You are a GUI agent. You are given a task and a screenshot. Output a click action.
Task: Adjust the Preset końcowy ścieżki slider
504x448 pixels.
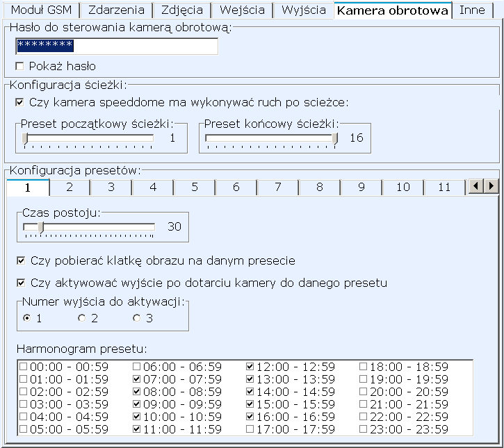tap(272, 139)
